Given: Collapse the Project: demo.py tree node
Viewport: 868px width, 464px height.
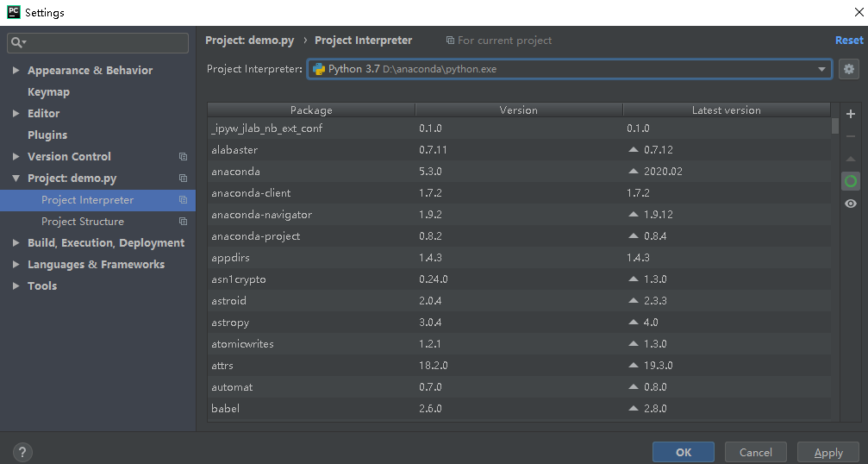Looking at the screenshot, I should 16,179.
